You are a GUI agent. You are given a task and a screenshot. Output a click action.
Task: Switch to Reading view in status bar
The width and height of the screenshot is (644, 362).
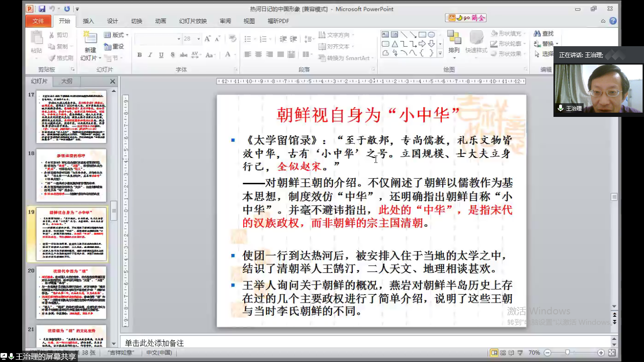[512, 353]
